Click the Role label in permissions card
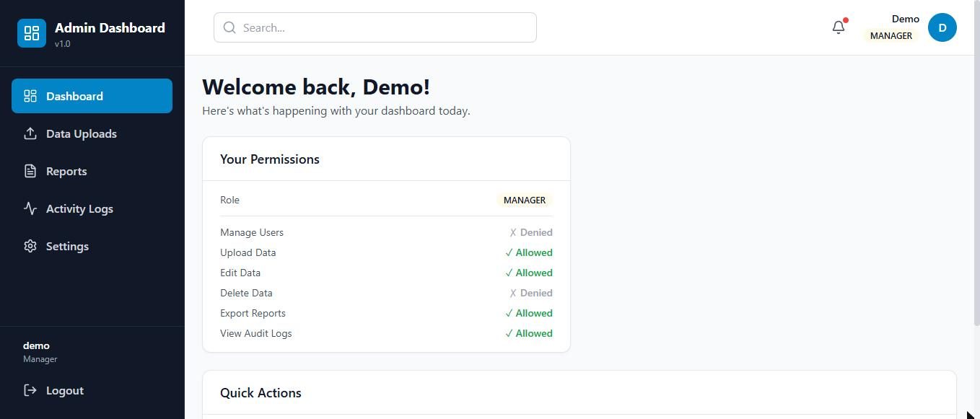Image resolution: width=980 pixels, height=419 pixels. pos(229,200)
